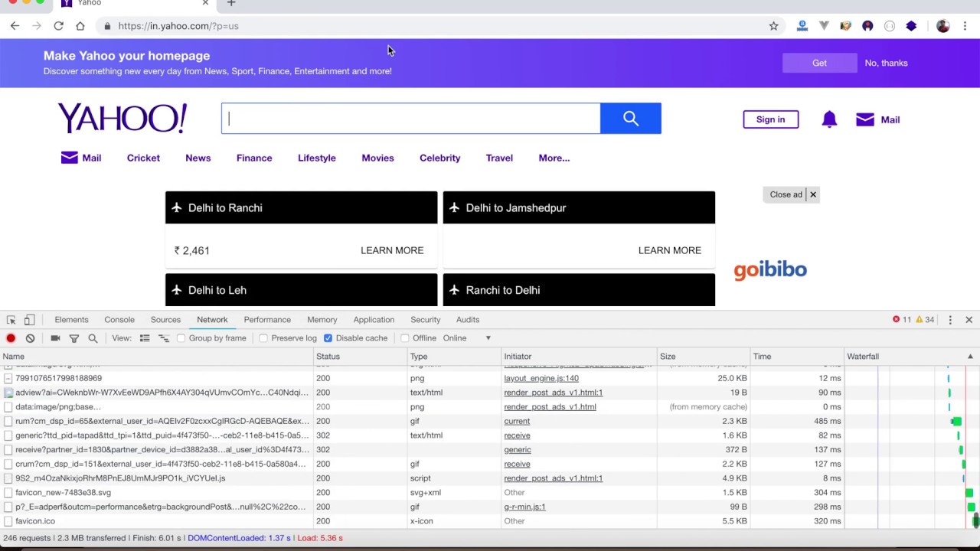Viewport: 980px width, 551px height.
Task: Go to browser home page icon
Action: coord(80,26)
